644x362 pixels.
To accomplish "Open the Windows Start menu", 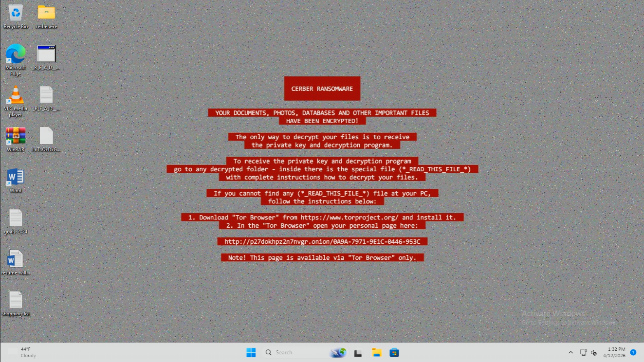I will point(251,352).
